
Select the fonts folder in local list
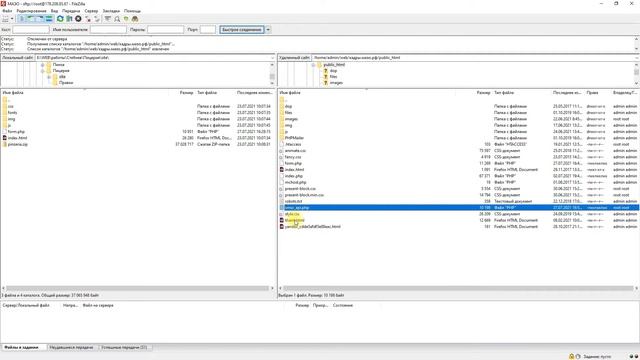(x=12, y=113)
